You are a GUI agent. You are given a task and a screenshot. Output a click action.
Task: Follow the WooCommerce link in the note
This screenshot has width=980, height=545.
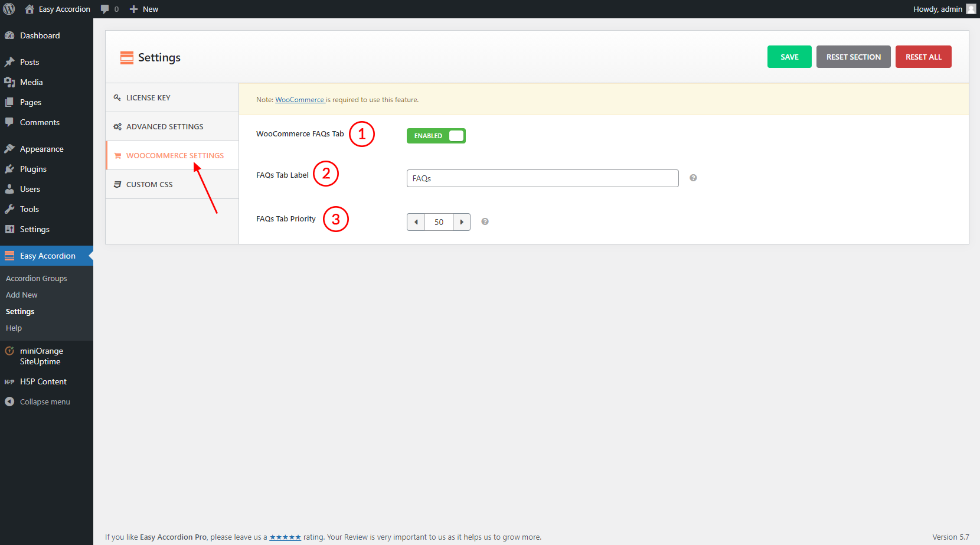[x=300, y=100]
